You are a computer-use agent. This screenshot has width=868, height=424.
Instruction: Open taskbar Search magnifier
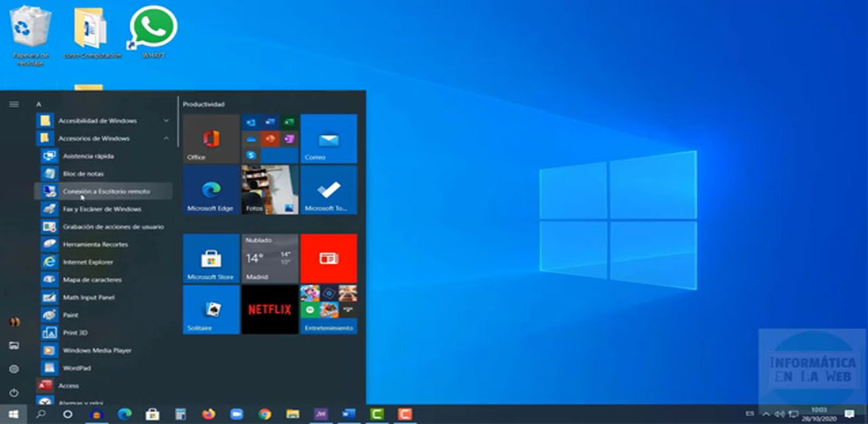click(41, 414)
